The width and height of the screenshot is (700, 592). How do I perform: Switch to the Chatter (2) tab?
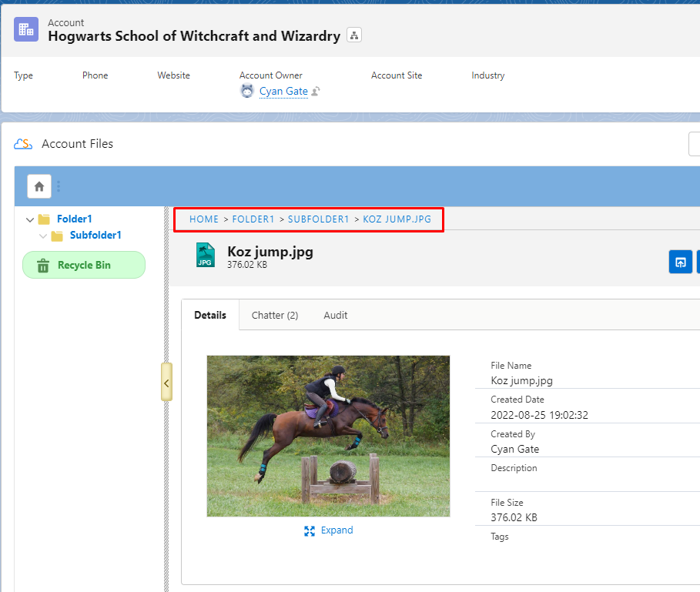tap(274, 315)
